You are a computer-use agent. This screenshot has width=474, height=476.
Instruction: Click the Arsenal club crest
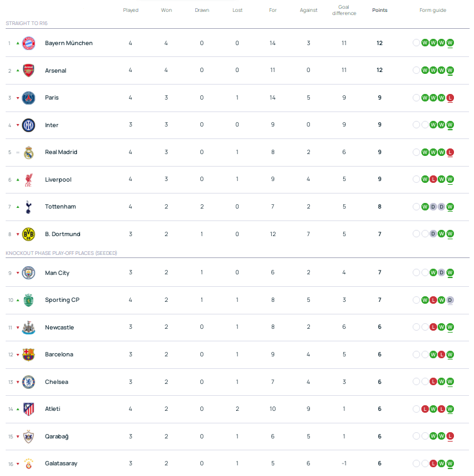(29, 70)
